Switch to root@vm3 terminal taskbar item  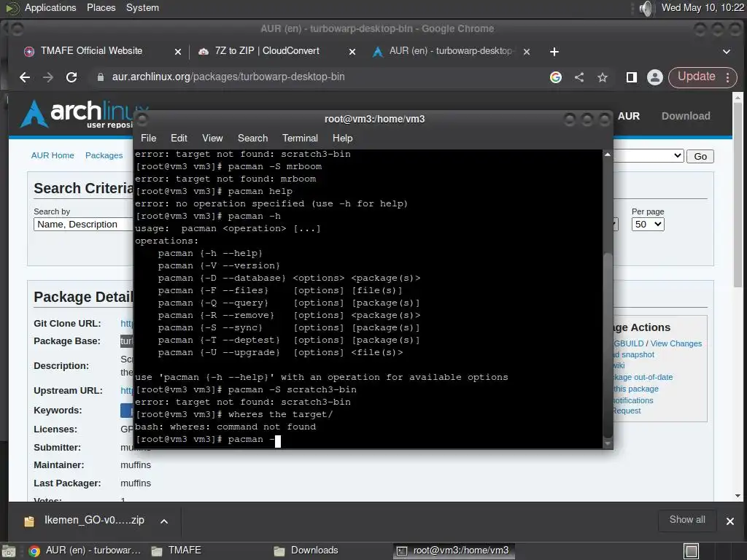[454, 551]
